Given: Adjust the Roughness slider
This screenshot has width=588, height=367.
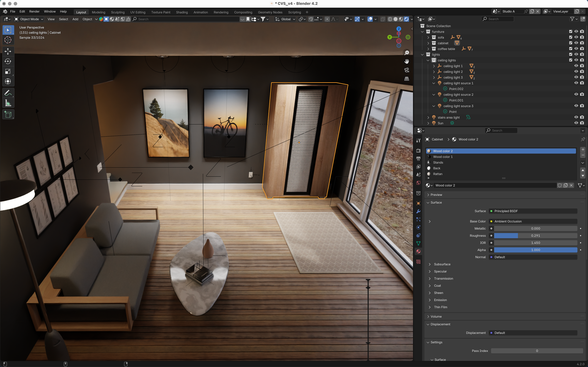Looking at the screenshot, I should pos(535,236).
